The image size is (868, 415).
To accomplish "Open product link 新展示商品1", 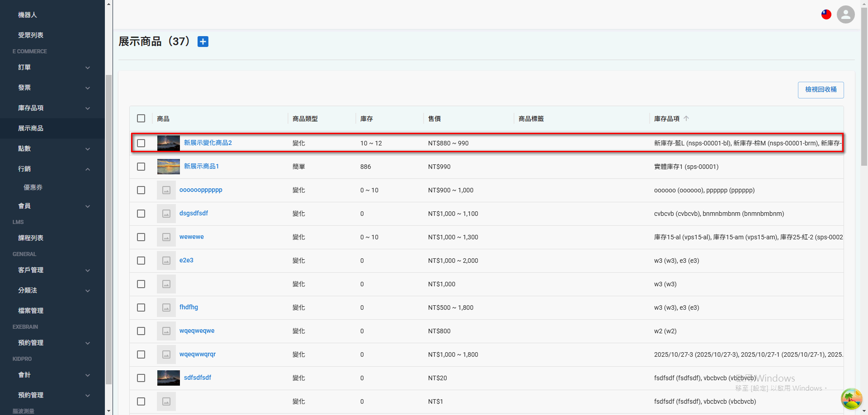I will pyautogui.click(x=202, y=166).
